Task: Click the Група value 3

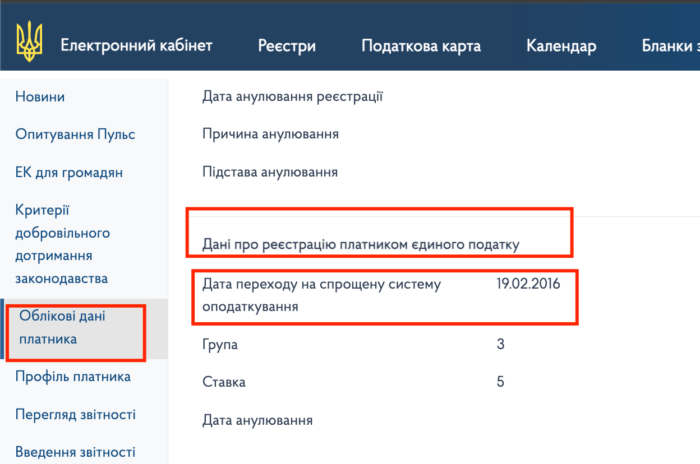Action: (x=500, y=344)
